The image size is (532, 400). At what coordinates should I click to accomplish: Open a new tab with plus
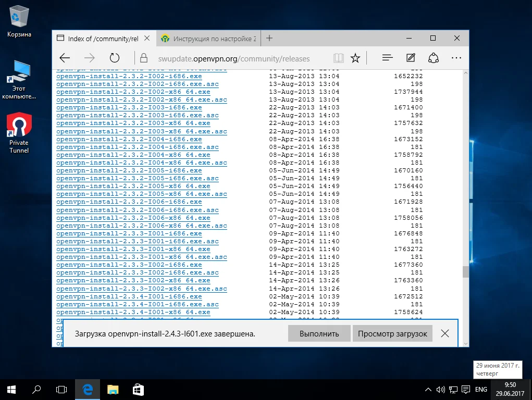tap(269, 39)
